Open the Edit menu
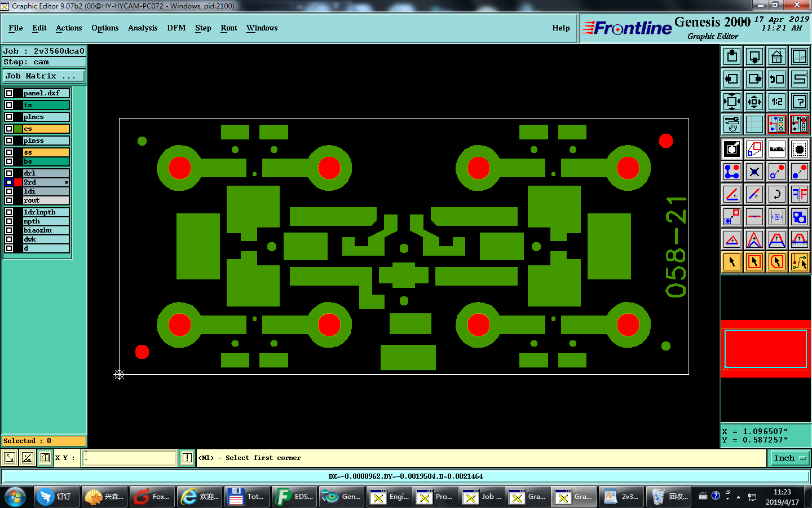 (39, 28)
